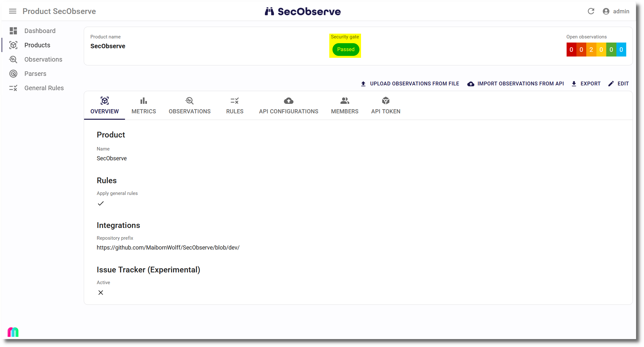Image resolution: width=644 pixels, height=347 pixels.
Task: Toggle the hamburger sidebar menu
Action: [13, 11]
